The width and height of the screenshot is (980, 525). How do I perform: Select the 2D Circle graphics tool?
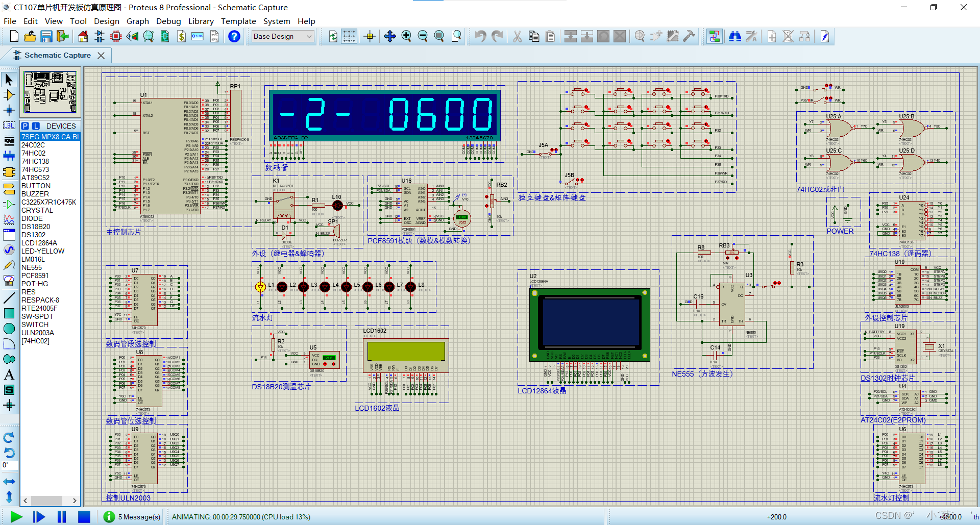[9, 329]
